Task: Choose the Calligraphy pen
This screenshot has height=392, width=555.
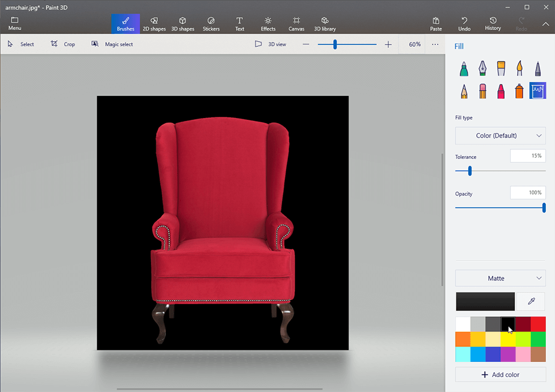Action: pyautogui.click(x=483, y=68)
